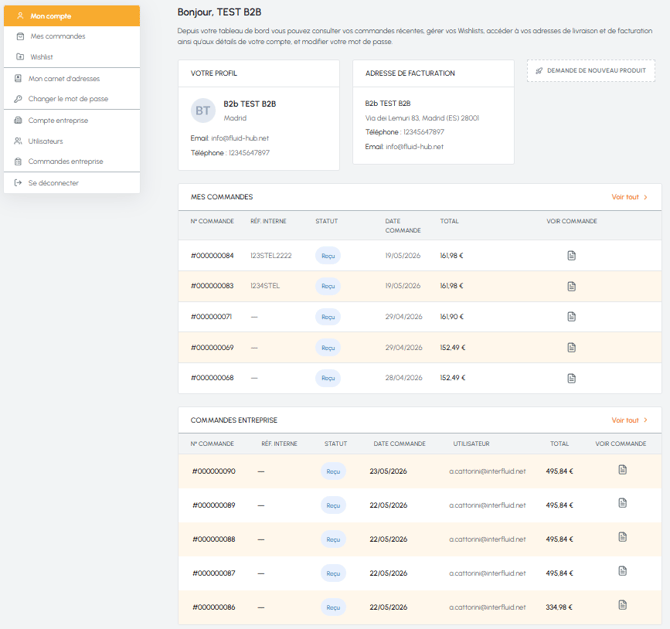Click the 334,98 € total of order #000000086
Screen dimensions: 670x629
(x=559, y=607)
